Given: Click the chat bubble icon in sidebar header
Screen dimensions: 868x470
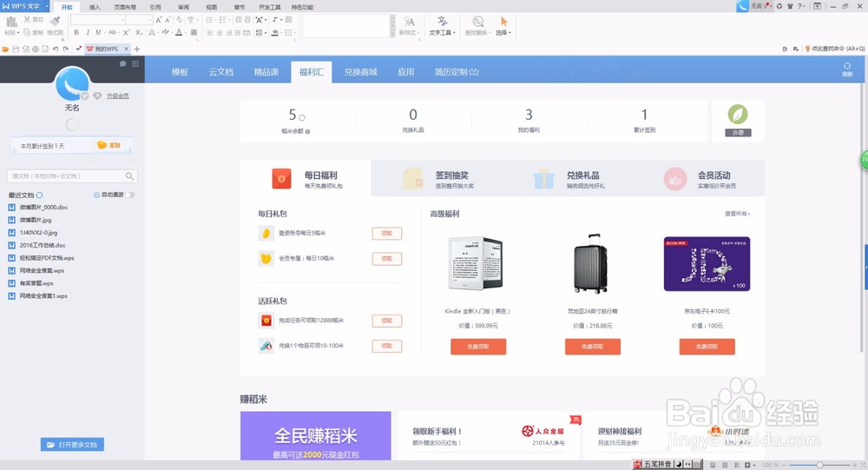Looking at the screenshot, I should (x=122, y=63).
